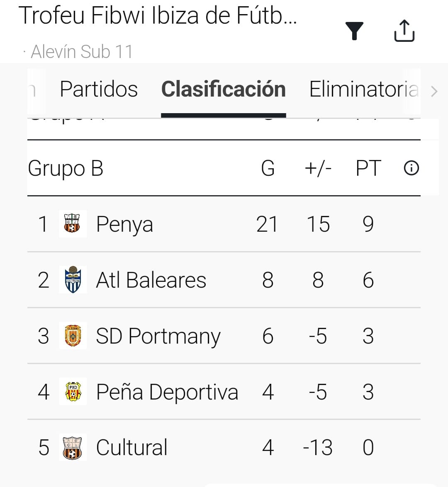
Task: Open the Peña Deportiva team name
Action: click(167, 392)
